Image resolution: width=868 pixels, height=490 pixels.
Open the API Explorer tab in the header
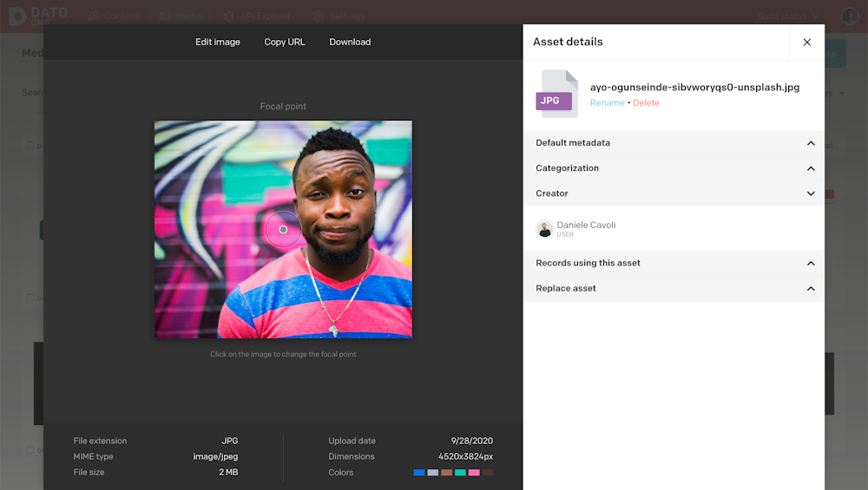pyautogui.click(x=257, y=16)
